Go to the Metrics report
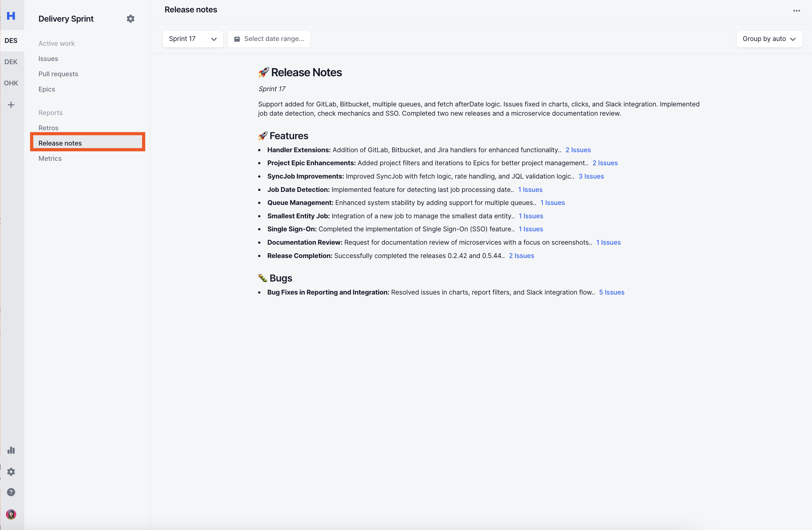Image resolution: width=812 pixels, height=530 pixels. 50,158
